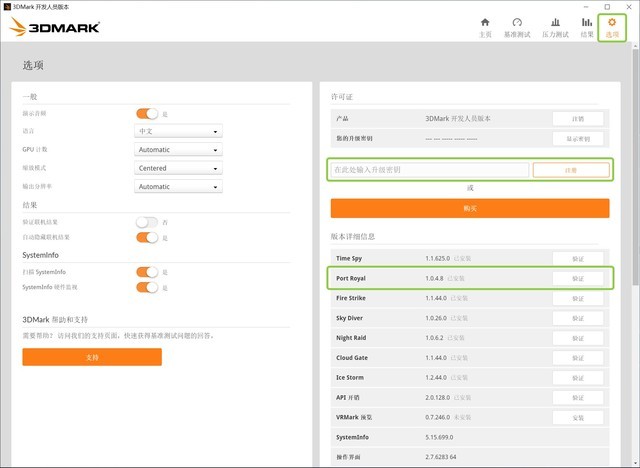Click Port Royal version 1.0.4.8
This screenshot has width=640, height=468.
(x=434, y=278)
